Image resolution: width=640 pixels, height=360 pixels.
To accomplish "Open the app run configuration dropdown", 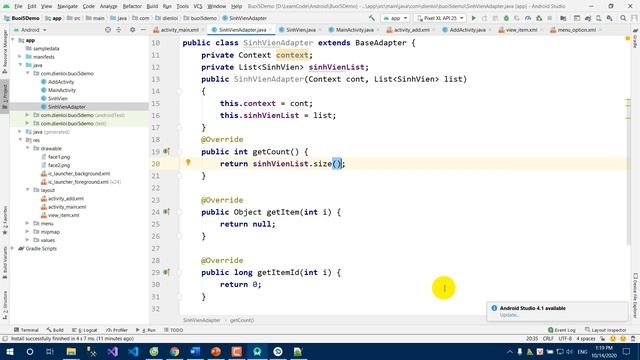I will point(395,18).
